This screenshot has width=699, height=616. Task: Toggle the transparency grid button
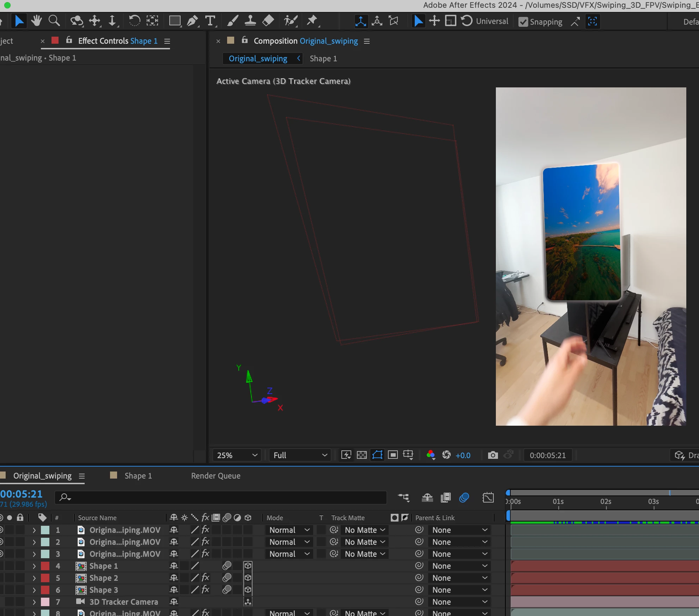click(361, 455)
